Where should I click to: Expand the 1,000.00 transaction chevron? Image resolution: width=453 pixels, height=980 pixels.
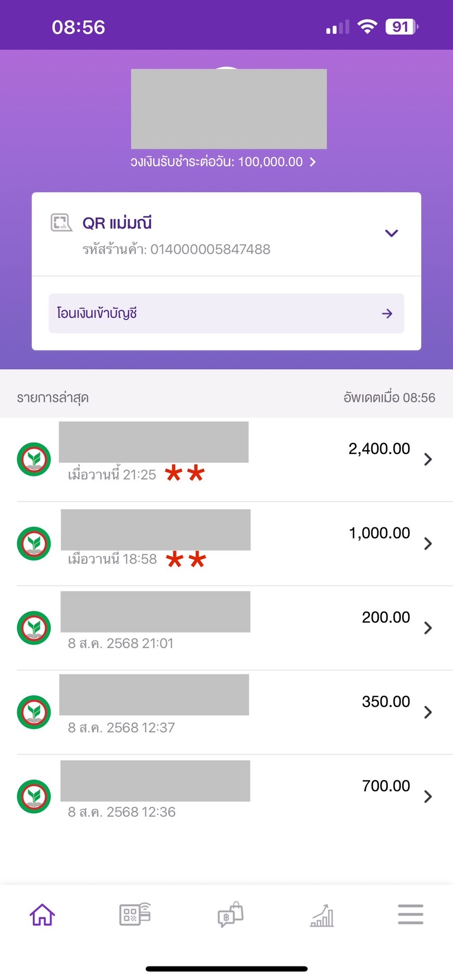coord(428,544)
